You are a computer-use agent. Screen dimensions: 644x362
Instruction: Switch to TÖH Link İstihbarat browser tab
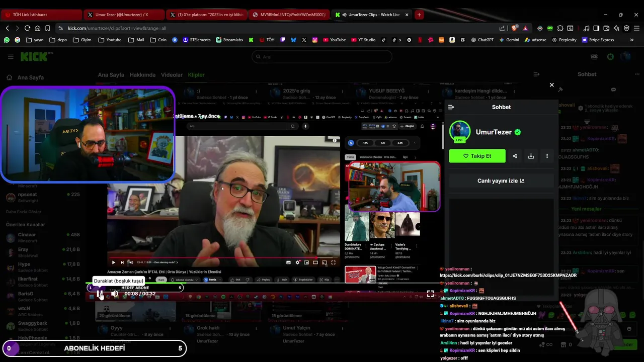[41, 15]
